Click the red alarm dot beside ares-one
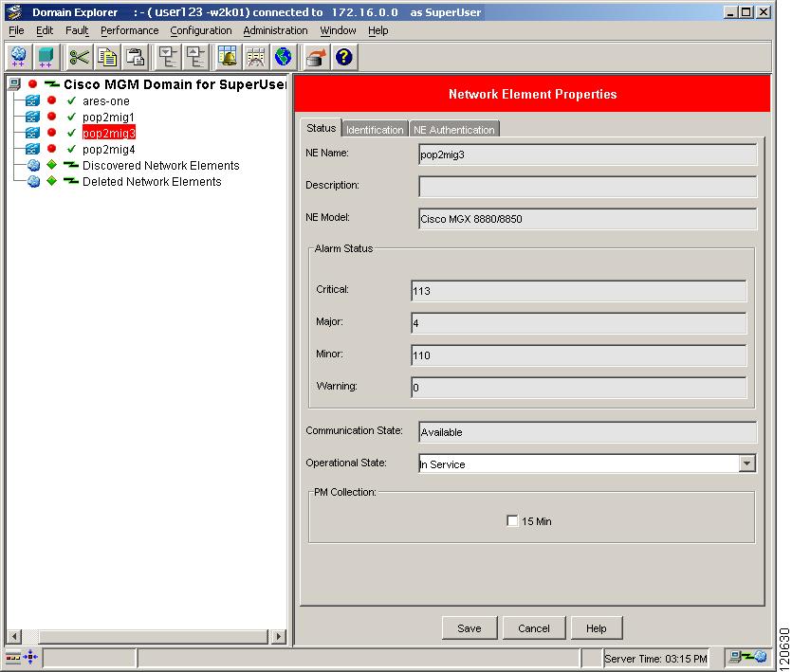The width and height of the screenshot is (792, 672). 51,100
